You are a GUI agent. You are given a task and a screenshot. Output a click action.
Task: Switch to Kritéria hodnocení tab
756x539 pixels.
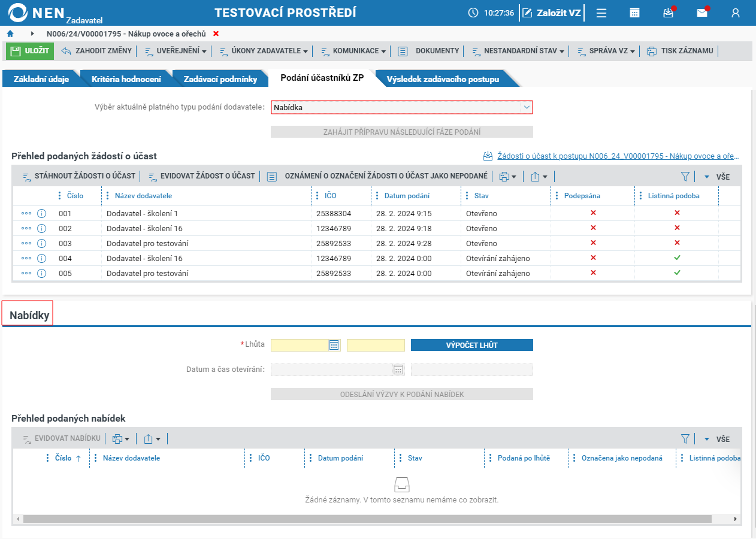pyautogui.click(x=126, y=79)
